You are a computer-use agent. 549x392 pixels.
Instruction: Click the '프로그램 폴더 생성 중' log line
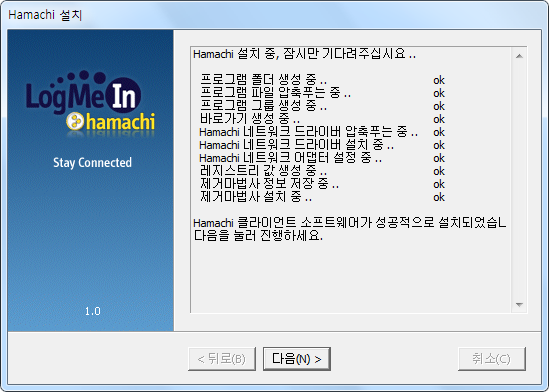point(263,80)
